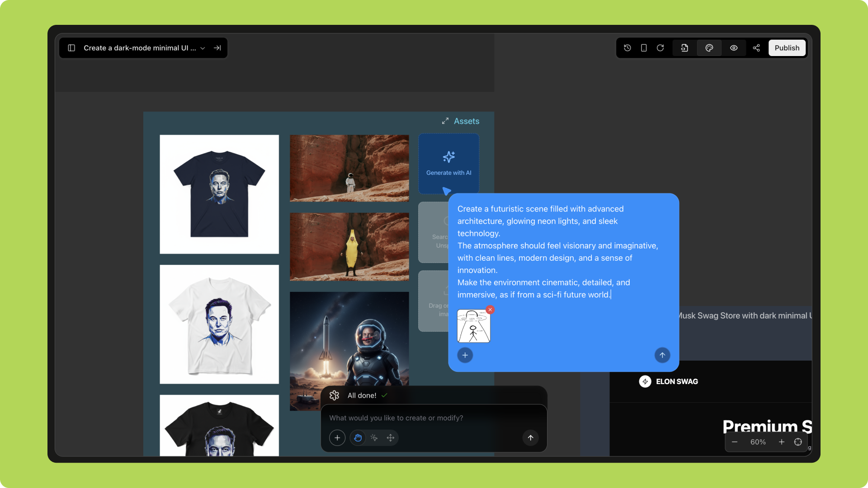
Task: Open version history clock icon
Action: (627, 48)
